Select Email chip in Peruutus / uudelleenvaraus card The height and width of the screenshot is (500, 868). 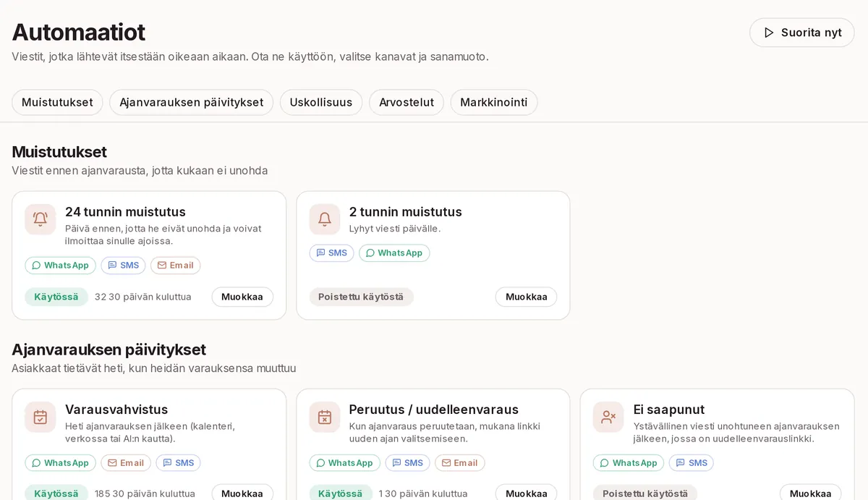click(x=460, y=463)
